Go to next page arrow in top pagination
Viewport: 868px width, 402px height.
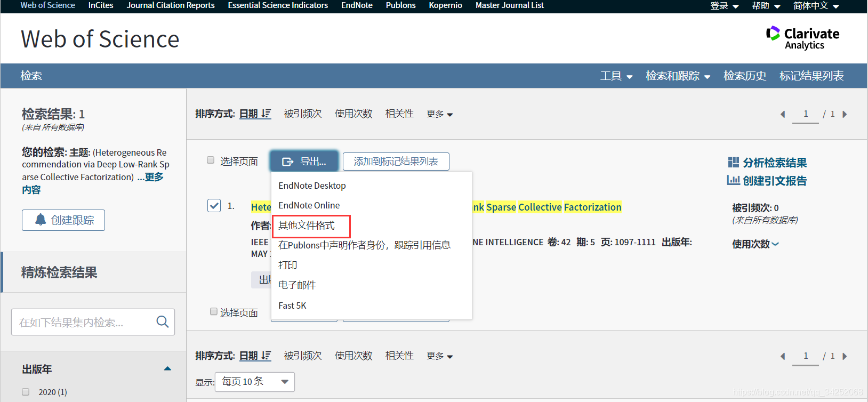[845, 114]
